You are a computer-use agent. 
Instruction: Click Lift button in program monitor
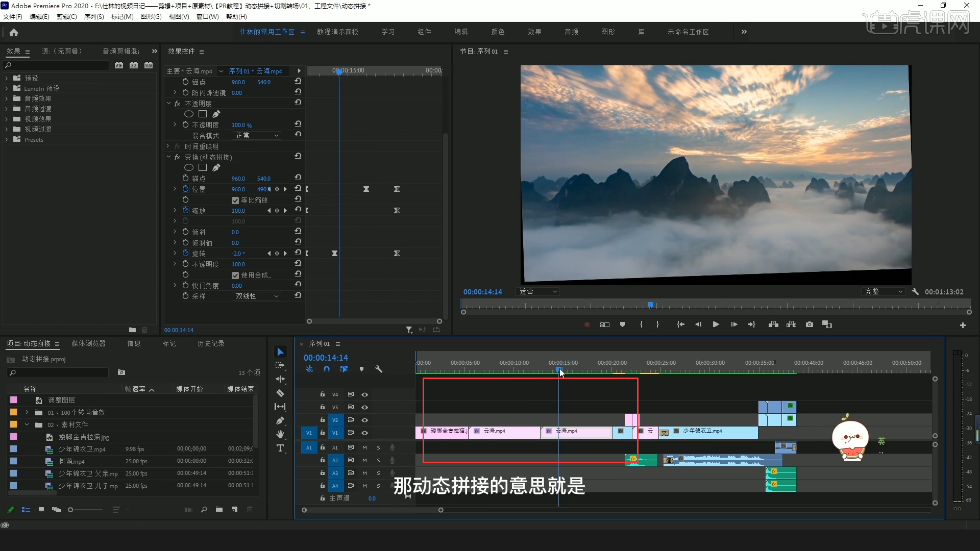point(774,324)
